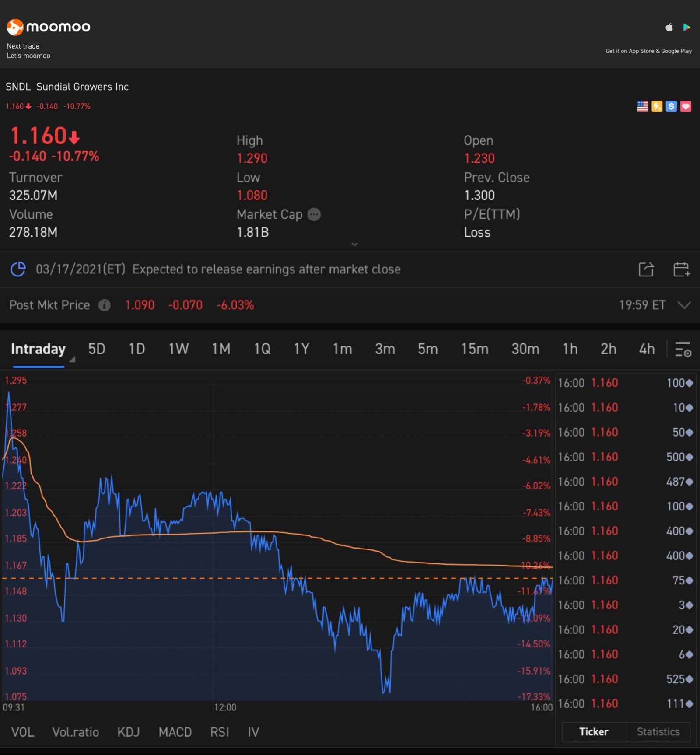
Task: Select the 15m interval tab
Action: click(x=475, y=349)
